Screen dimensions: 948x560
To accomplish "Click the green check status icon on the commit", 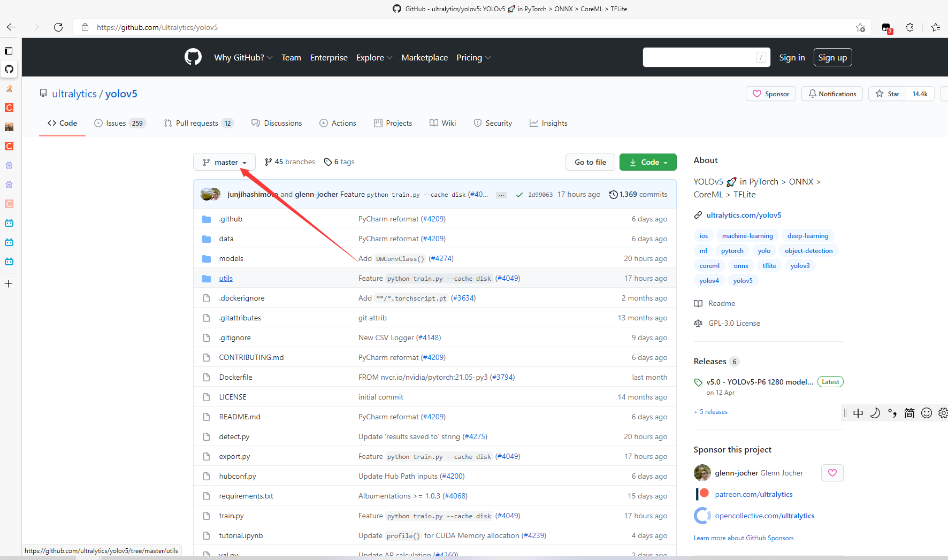I will click(519, 195).
